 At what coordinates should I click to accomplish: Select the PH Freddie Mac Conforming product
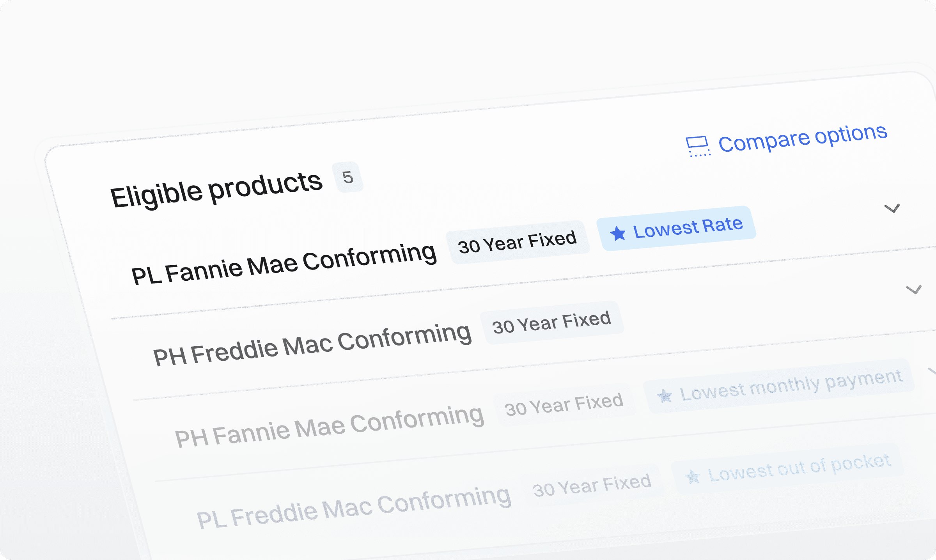[312, 345]
